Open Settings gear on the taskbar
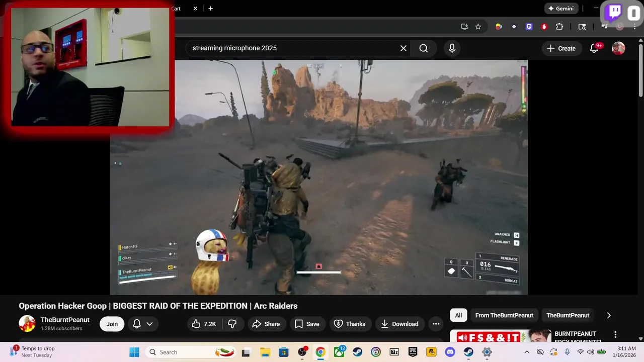644x362 pixels. pos(487,352)
